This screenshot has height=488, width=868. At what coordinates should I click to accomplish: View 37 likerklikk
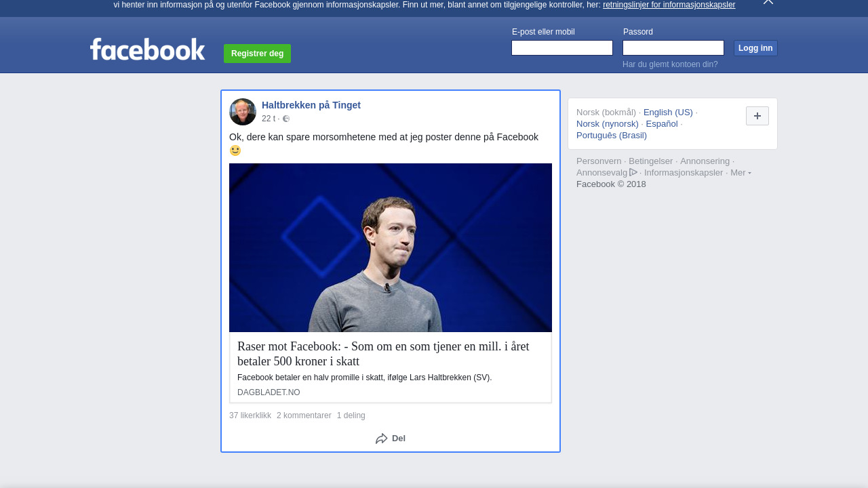click(250, 415)
